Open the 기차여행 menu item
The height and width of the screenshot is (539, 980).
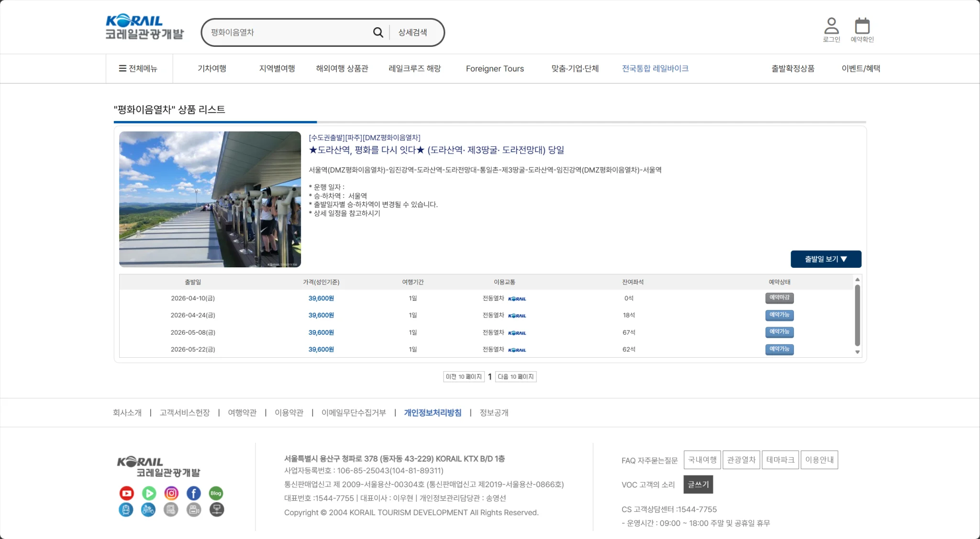pyautogui.click(x=212, y=68)
